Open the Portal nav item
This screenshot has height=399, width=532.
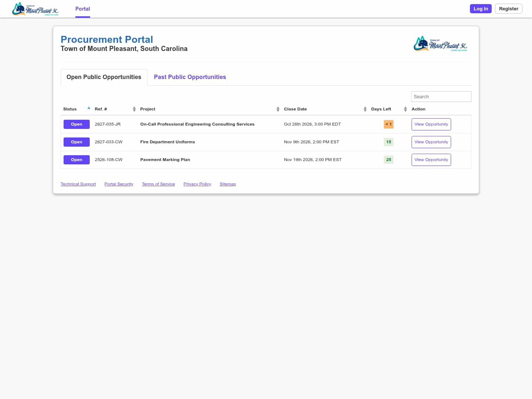(83, 9)
